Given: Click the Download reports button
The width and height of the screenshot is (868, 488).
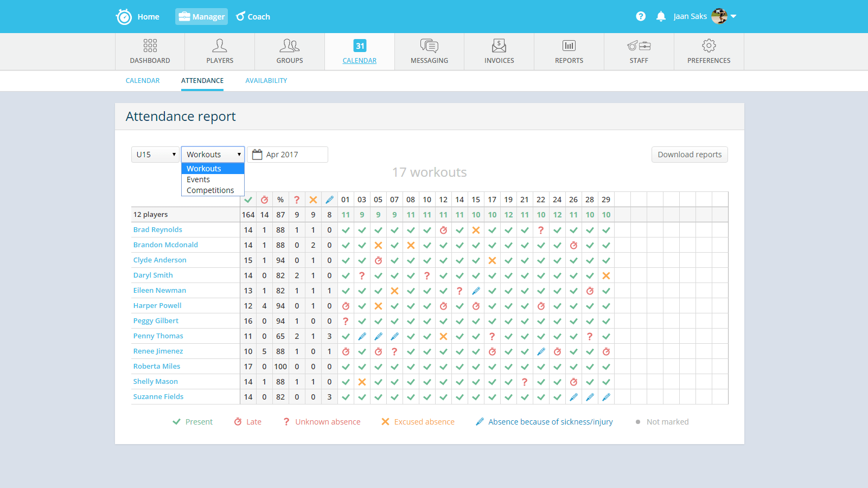Looking at the screenshot, I should [x=690, y=155].
